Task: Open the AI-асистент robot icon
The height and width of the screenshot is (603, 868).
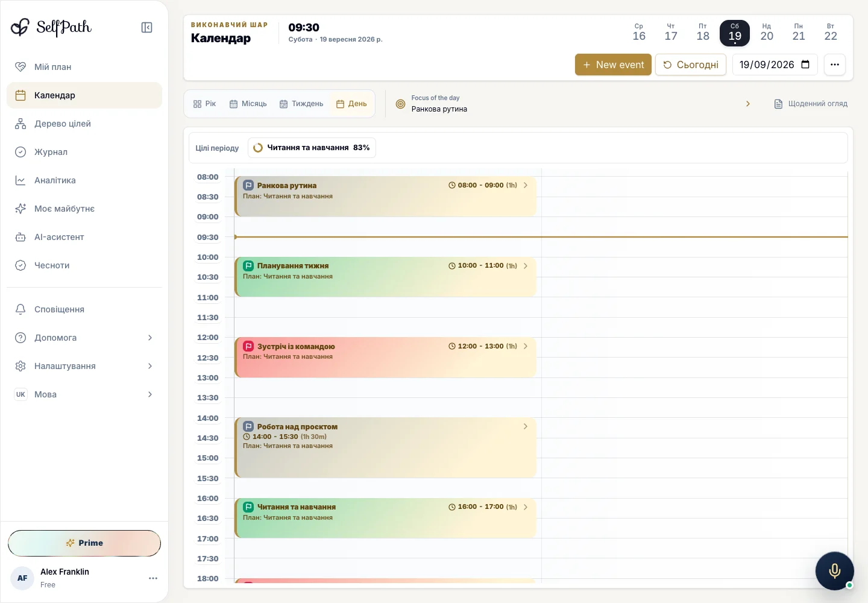Action: pyautogui.click(x=20, y=237)
